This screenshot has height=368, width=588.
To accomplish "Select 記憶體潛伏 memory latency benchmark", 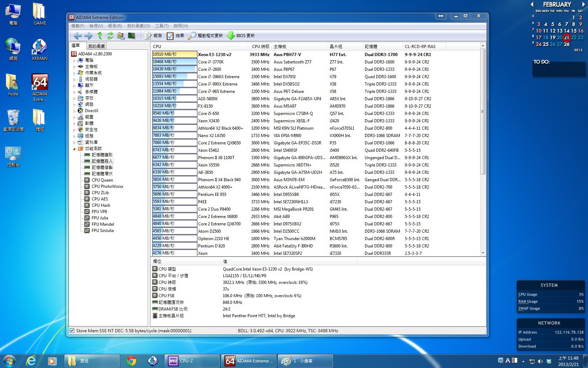I will (x=102, y=174).
